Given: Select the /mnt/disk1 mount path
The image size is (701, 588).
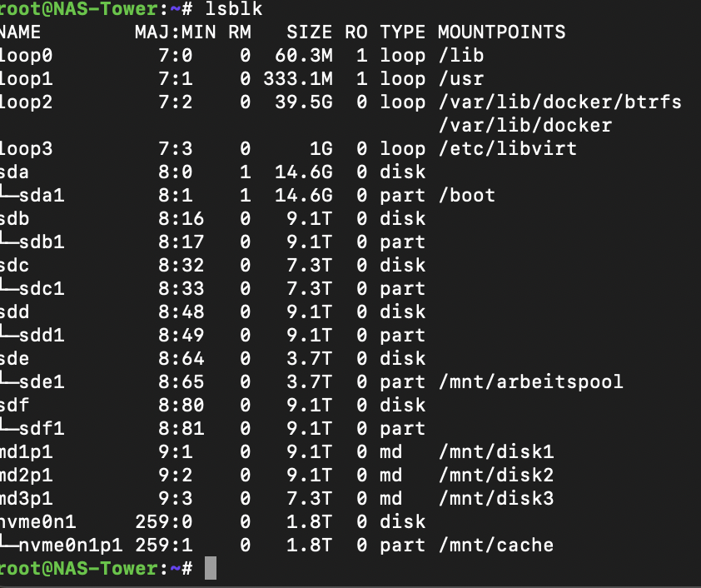Looking at the screenshot, I should (496, 451).
